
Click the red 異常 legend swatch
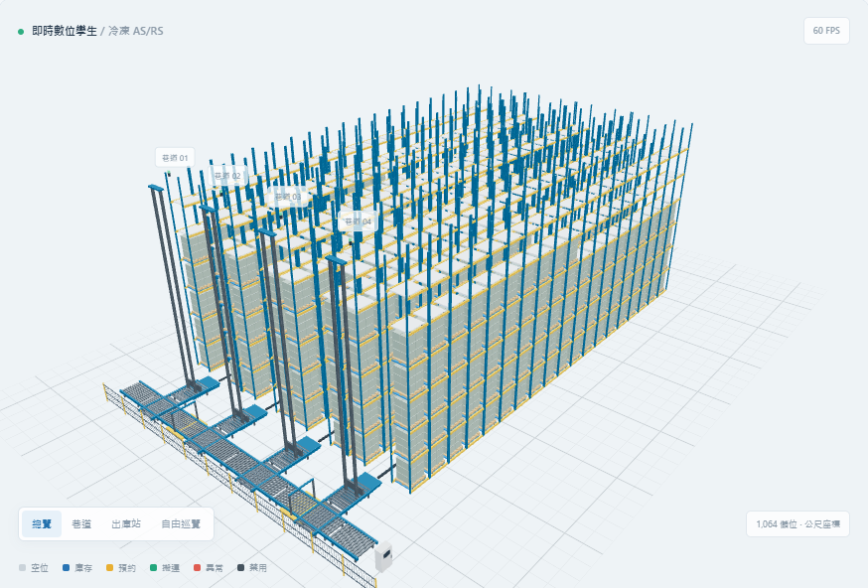pos(197,567)
